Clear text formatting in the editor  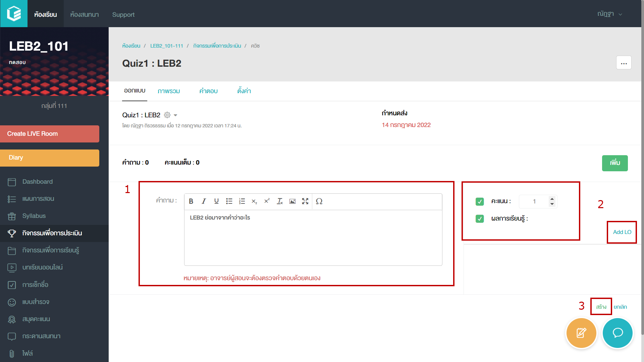click(280, 201)
